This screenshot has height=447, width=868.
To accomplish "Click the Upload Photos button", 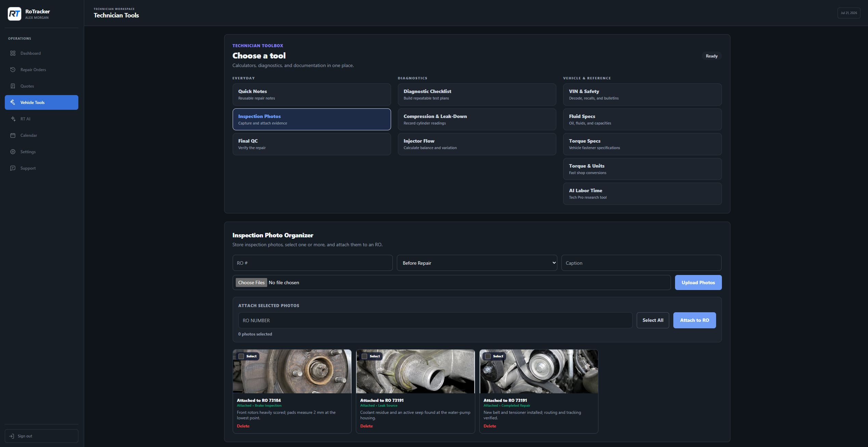I will click(x=698, y=282).
